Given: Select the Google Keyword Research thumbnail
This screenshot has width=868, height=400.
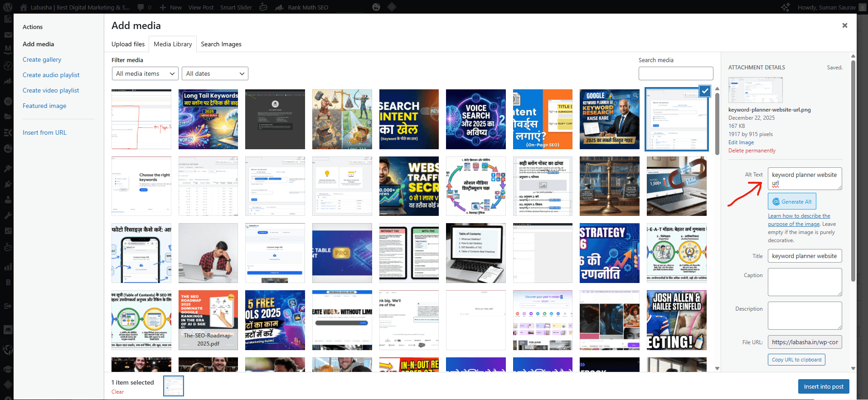Looking at the screenshot, I should coord(610,119).
